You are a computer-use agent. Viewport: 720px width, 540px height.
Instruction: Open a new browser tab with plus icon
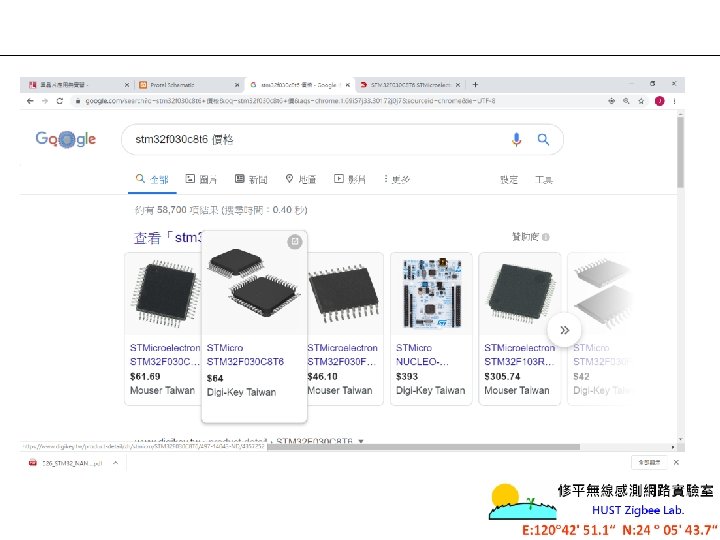[x=475, y=84]
